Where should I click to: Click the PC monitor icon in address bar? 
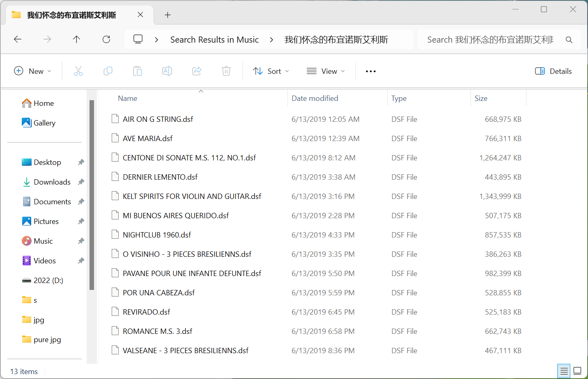pos(138,39)
